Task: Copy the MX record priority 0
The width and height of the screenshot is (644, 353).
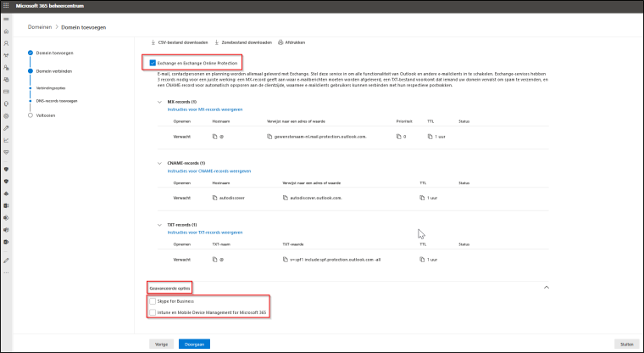Action: [x=398, y=137]
